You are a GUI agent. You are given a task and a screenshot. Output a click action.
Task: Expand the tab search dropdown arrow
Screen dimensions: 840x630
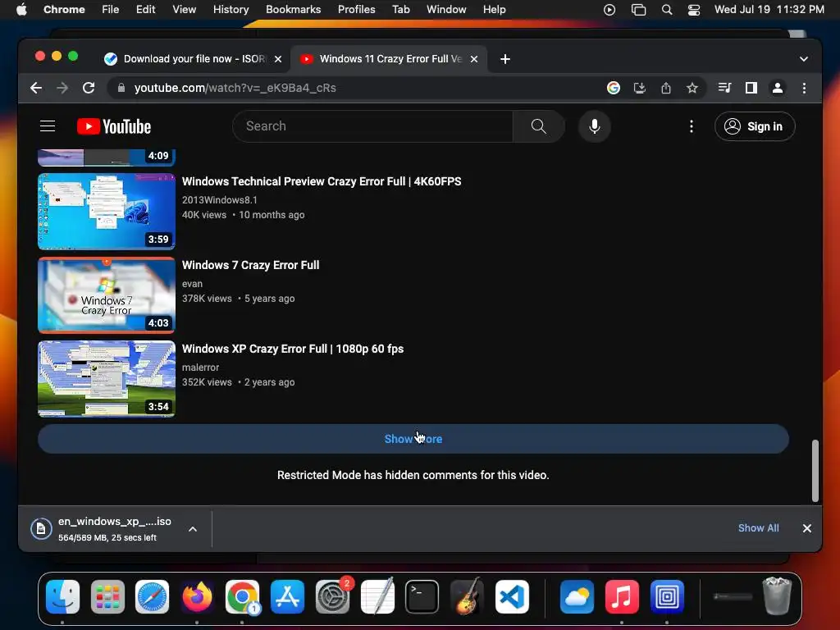804,59
